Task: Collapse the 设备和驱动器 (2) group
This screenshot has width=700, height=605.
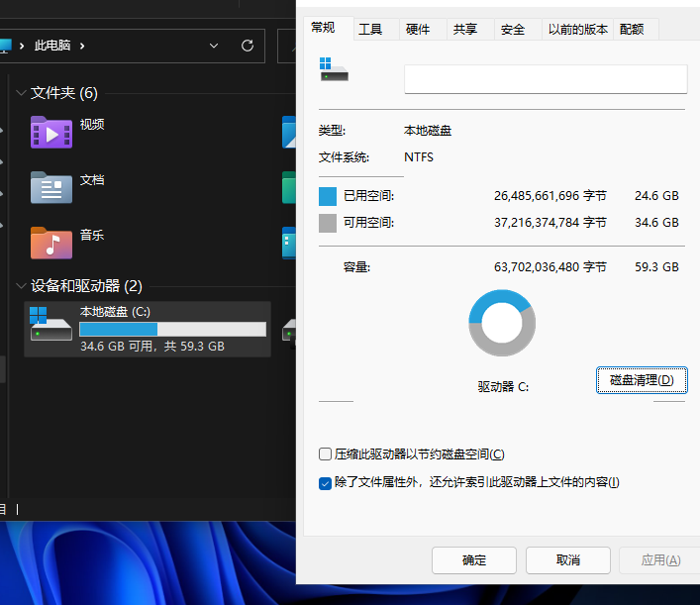Action: [20, 286]
